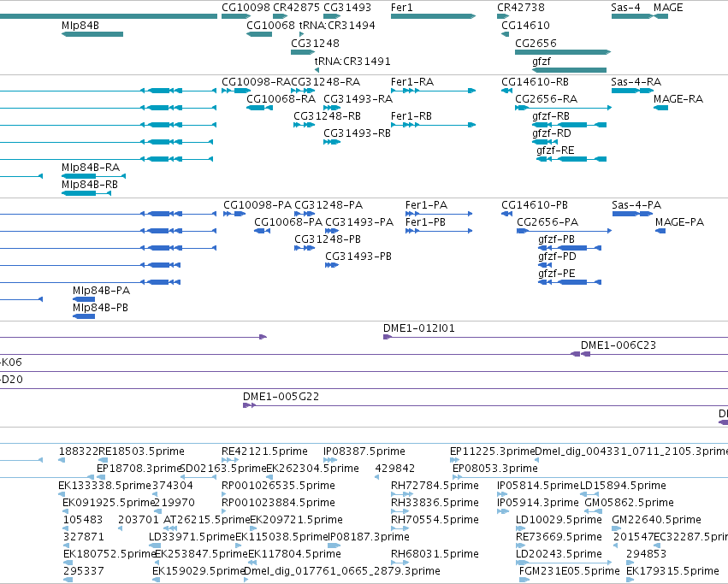
Task: Click the CR42738 gene label
Action: (521, 8)
